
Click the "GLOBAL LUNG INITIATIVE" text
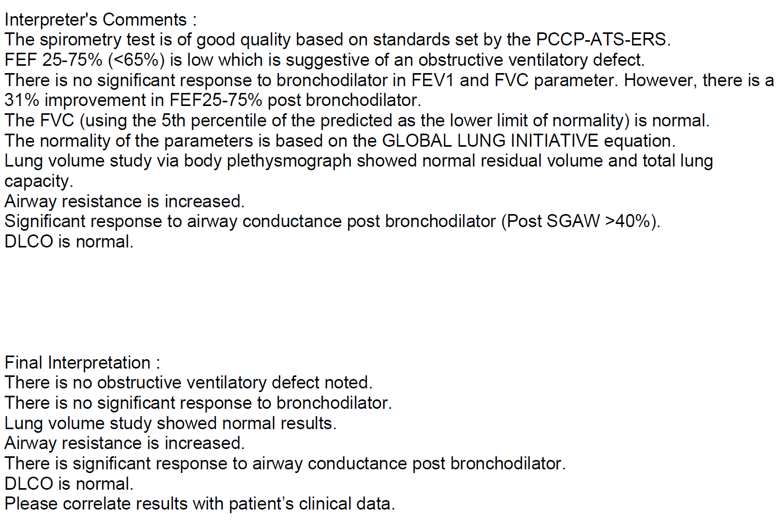(x=490, y=141)
